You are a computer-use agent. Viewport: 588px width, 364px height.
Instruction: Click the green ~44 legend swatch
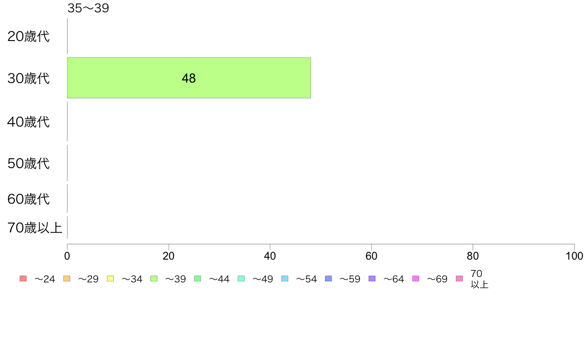point(197,278)
